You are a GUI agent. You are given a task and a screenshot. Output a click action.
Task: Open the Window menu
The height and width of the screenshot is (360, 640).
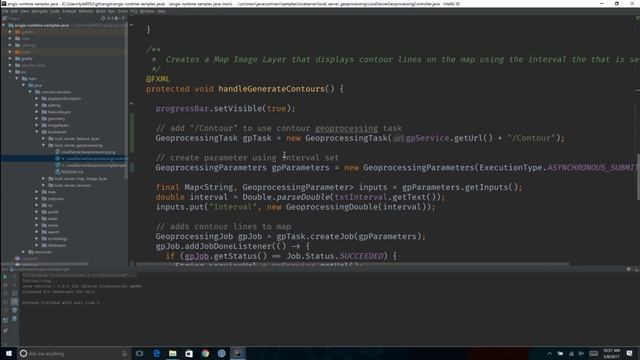coord(147,11)
